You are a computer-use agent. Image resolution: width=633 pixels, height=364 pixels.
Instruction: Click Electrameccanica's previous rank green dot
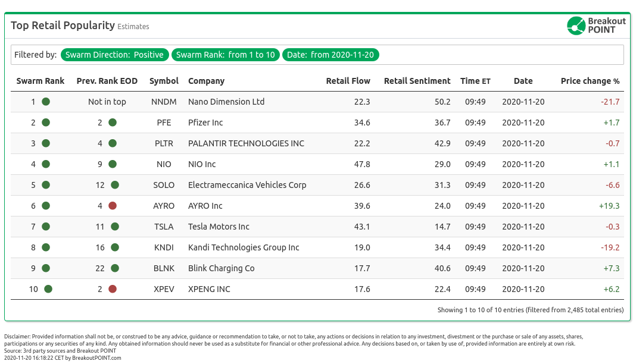pos(115,185)
